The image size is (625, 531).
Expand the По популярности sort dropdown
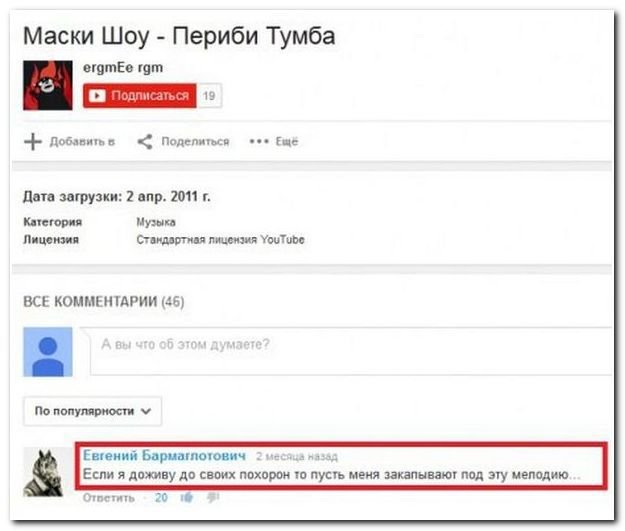(92, 411)
